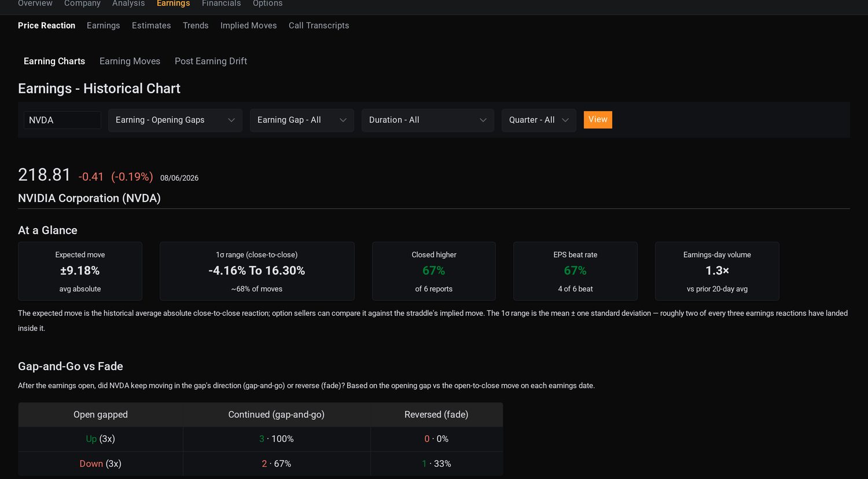Open the Company tab
This screenshot has width=868, height=479.
[x=82, y=3]
